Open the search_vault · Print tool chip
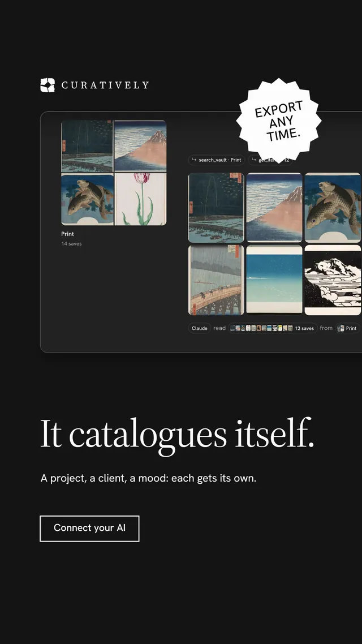 click(217, 160)
